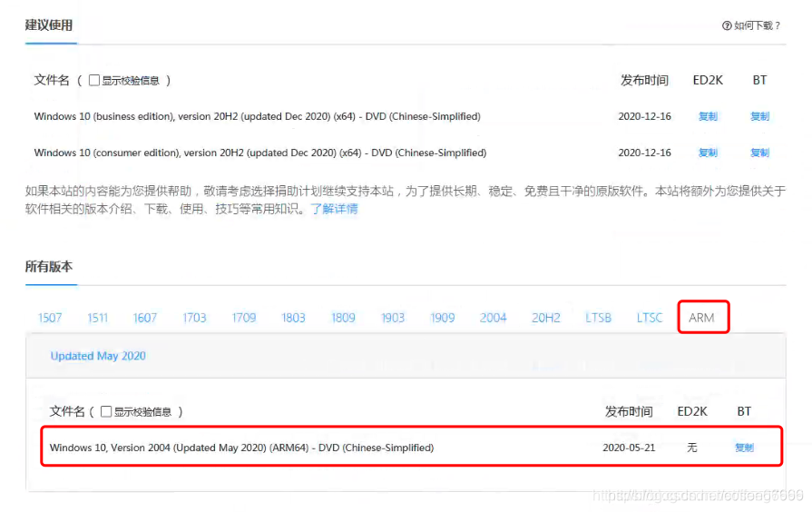Switch to the 2004 version tab
812x512 pixels.
tap(493, 318)
